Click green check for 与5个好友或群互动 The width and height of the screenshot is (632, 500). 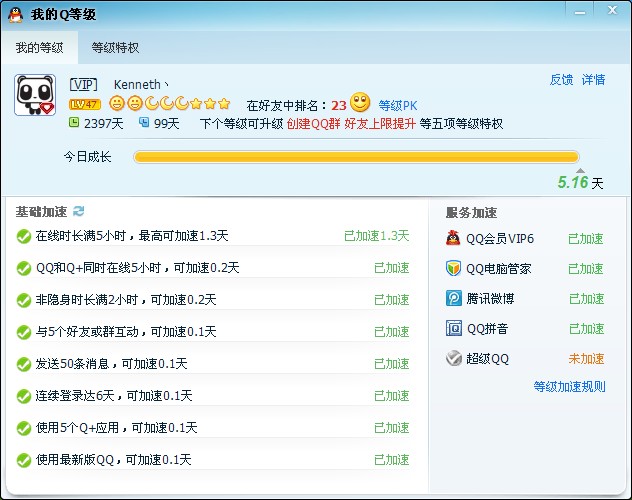24,332
